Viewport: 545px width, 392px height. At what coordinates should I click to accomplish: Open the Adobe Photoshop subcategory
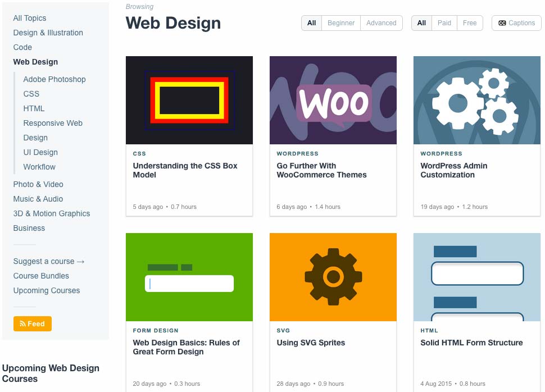[54, 79]
